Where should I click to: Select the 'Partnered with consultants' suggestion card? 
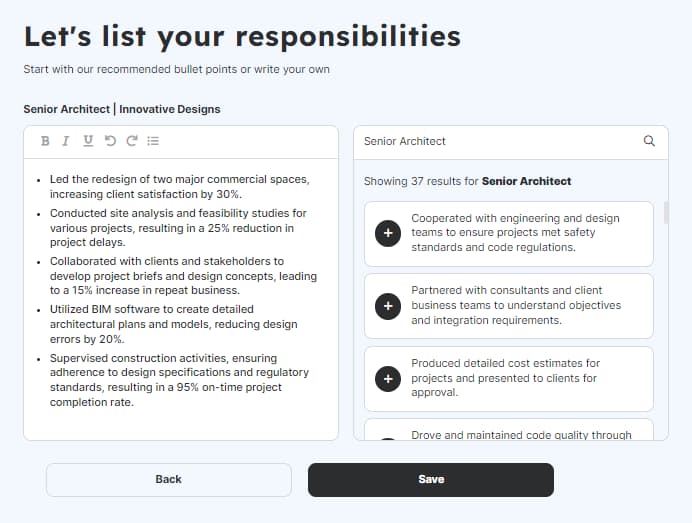[515, 306]
